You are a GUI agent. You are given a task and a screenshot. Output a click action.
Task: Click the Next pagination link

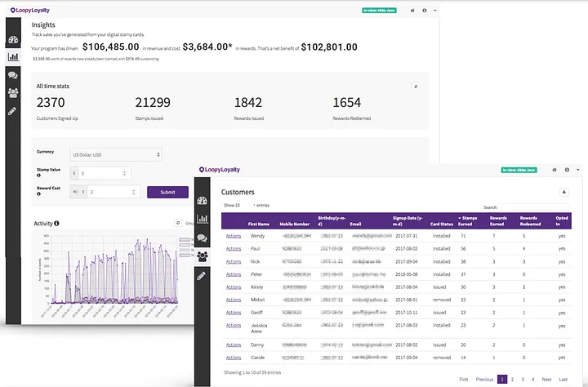coord(546,379)
